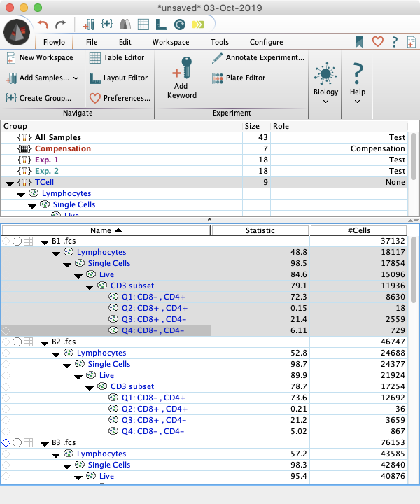Open the Workspace tab
Image resolution: width=420 pixels, height=504 pixels.
[x=171, y=42]
